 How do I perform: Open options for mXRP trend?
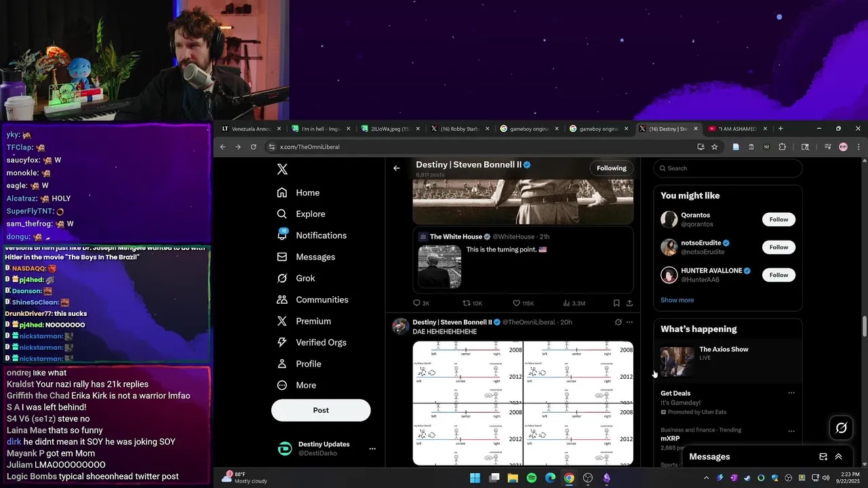[x=791, y=431]
